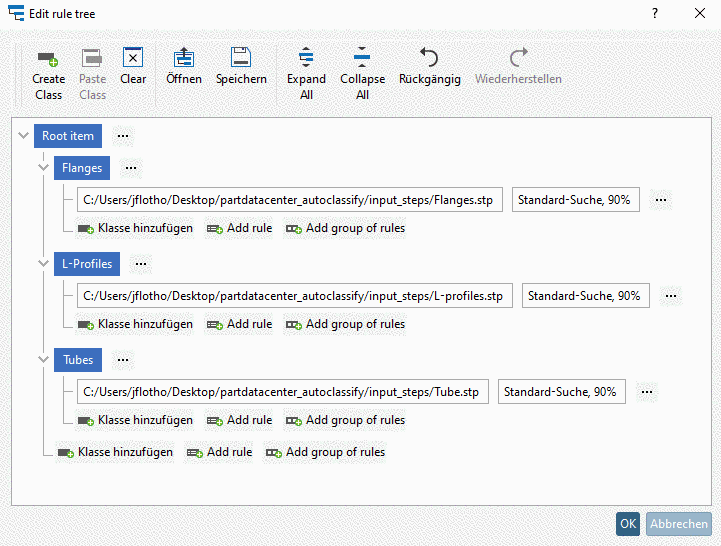Click Add group of rules under Tubes
Viewport: 721px width, 546px height.
point(345,420)
